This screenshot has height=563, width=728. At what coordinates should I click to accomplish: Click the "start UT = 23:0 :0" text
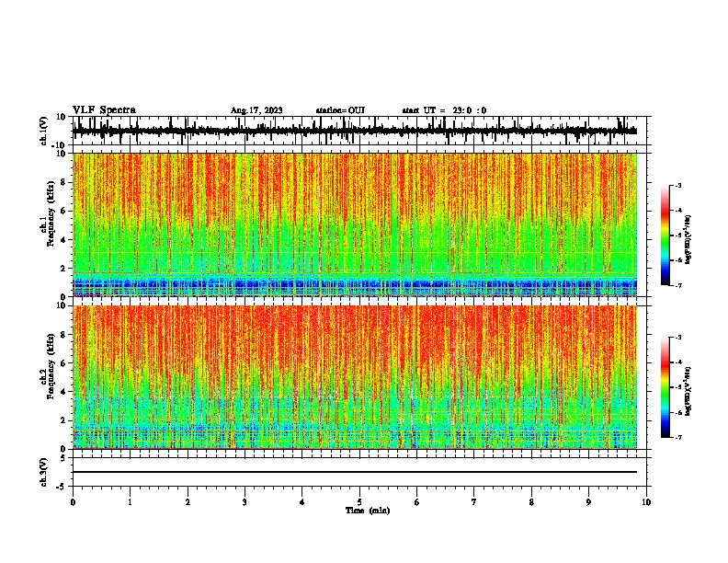pyautogui.click(x=444, y=110)
